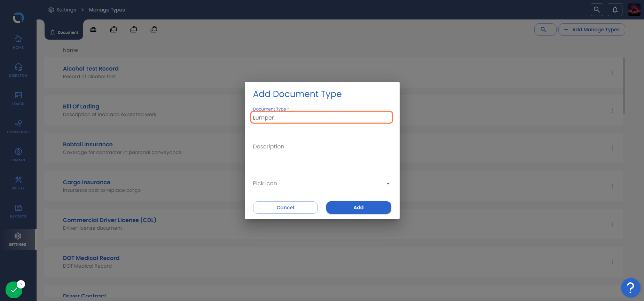
Task: Click Add Manage Types button
Action: pos(592,30)
